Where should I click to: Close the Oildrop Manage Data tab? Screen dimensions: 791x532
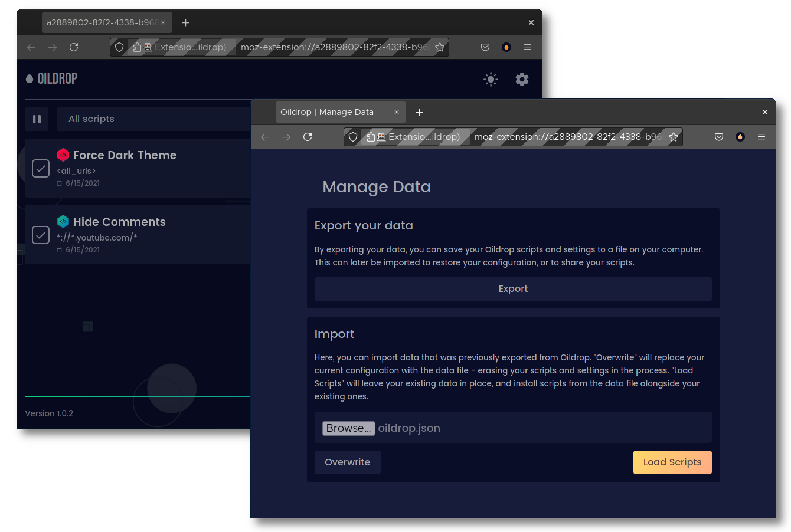coord(397,112)
